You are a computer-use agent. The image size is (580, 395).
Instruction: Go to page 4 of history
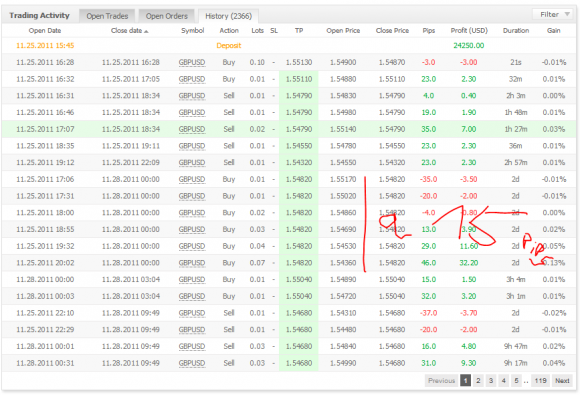tap(503, 381)
